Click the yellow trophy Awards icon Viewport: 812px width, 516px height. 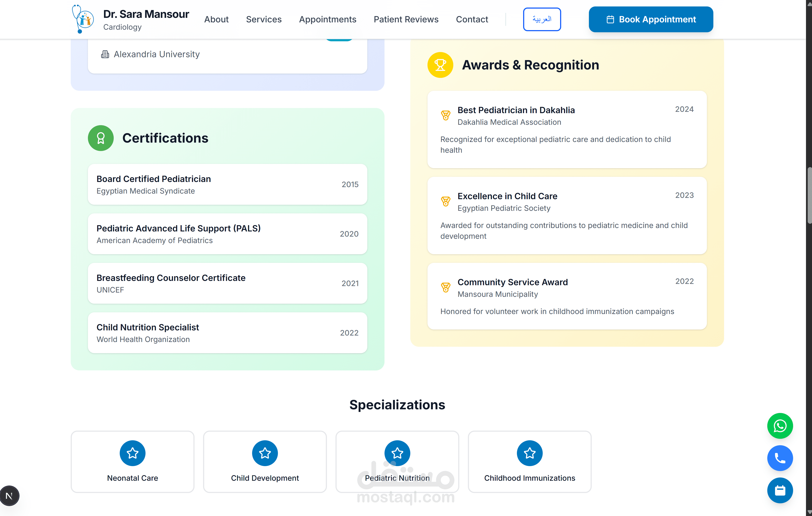tap(440, 65)
